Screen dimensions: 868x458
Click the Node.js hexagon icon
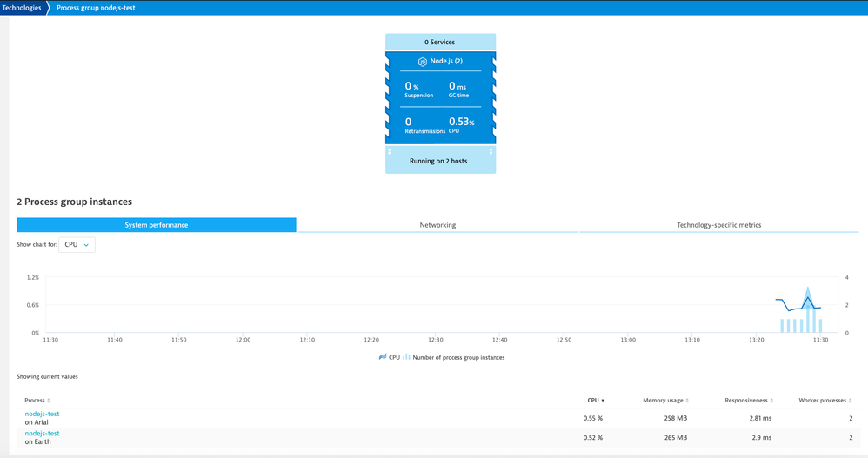pos(422,62)
